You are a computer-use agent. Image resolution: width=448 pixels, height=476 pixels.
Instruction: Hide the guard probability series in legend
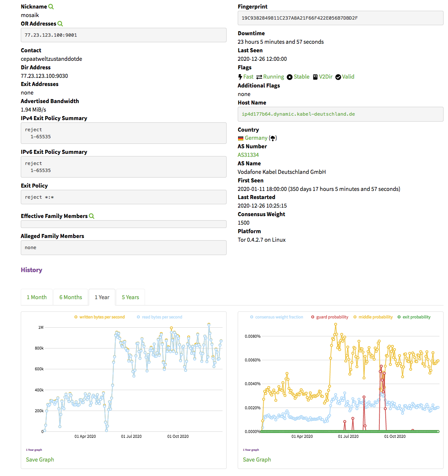(329, 317)
